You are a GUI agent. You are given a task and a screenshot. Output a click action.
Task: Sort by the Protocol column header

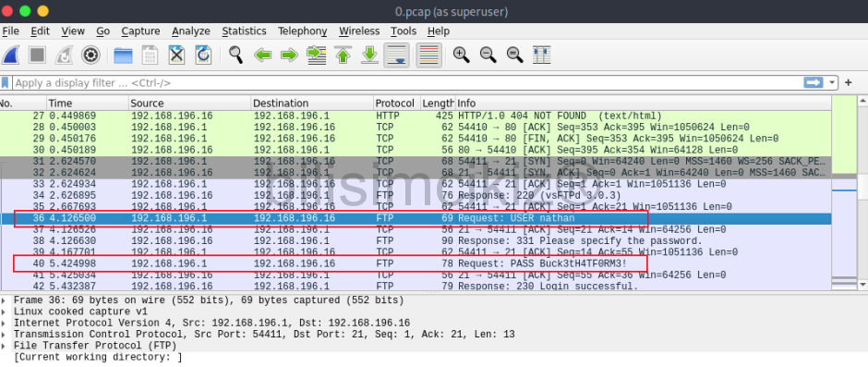[396, 104]
